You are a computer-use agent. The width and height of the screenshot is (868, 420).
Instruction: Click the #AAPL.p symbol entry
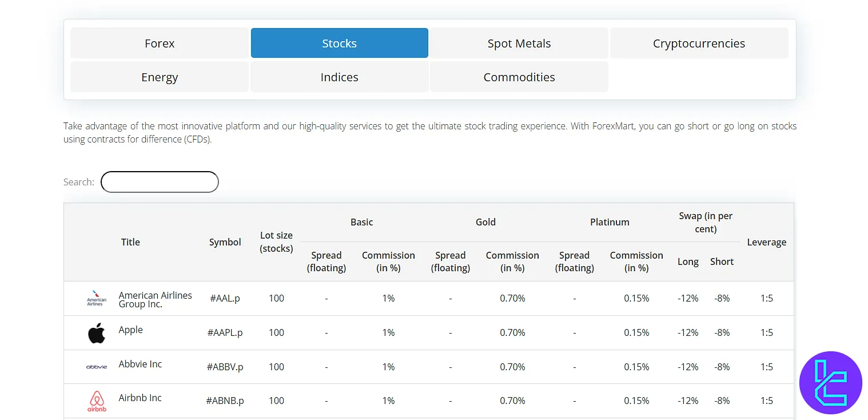coord(225,332)
